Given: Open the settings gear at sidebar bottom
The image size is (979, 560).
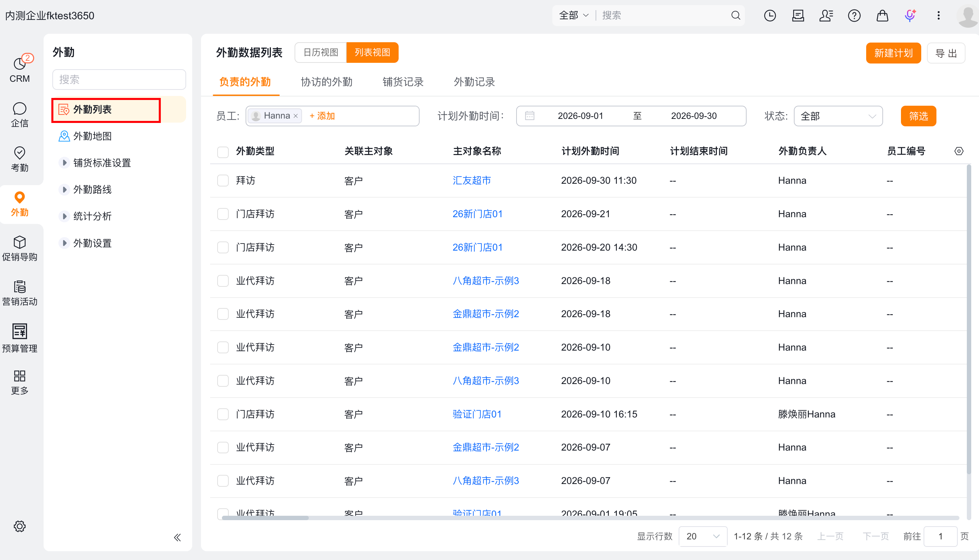Looking at the screenshot, I should 20,526.
